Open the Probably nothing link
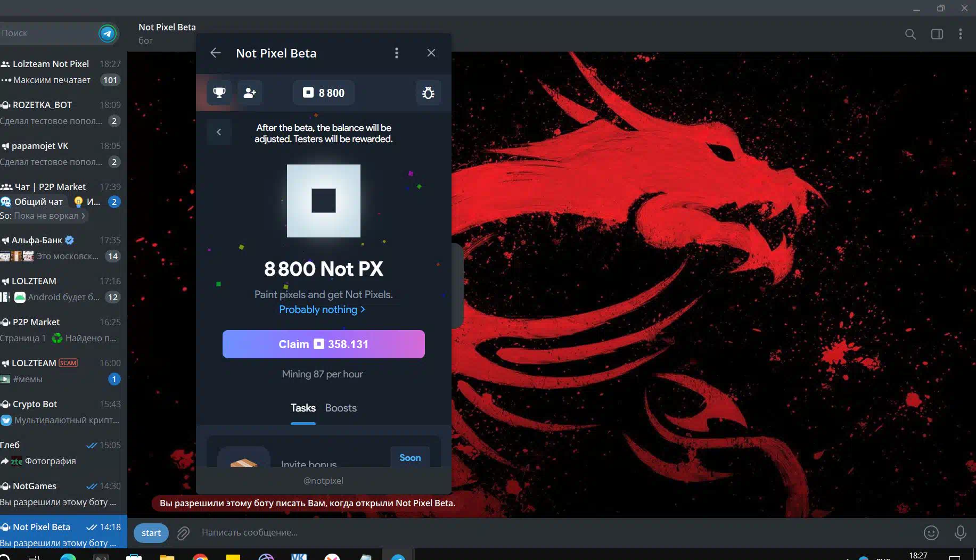This screenshot has width=976, height=560. (x=322, y=309)
